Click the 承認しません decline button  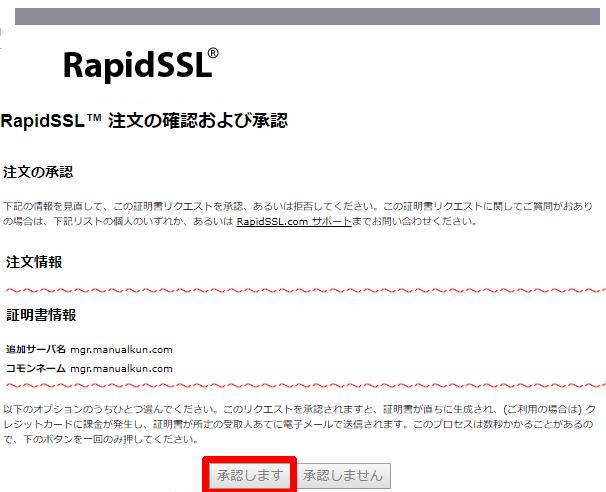pyautogui.click(x=343, y=475)
